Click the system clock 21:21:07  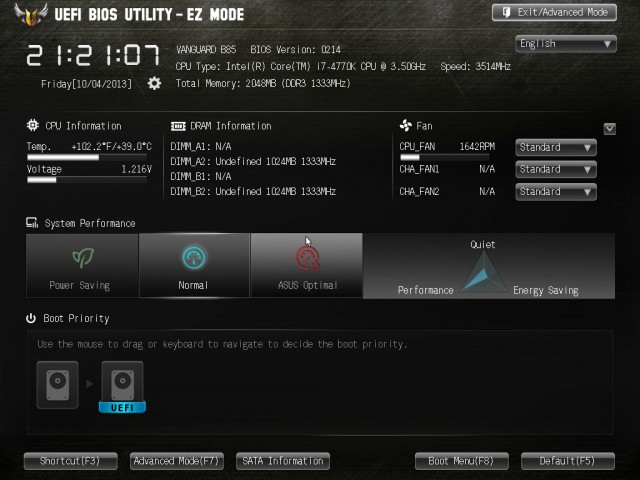pos(93,56)
